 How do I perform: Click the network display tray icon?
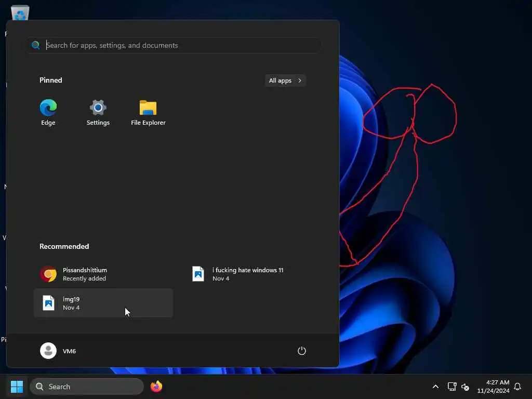(x=452, y=387)
